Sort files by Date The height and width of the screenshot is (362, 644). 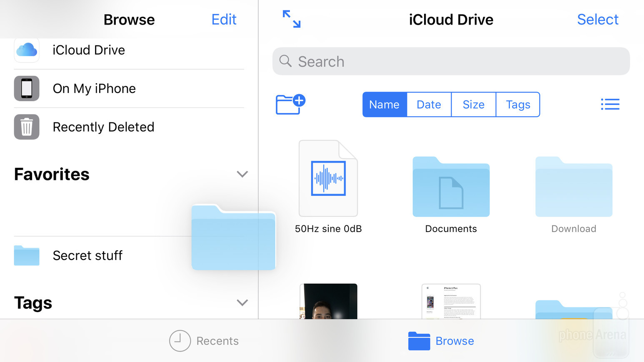[429, 105]
